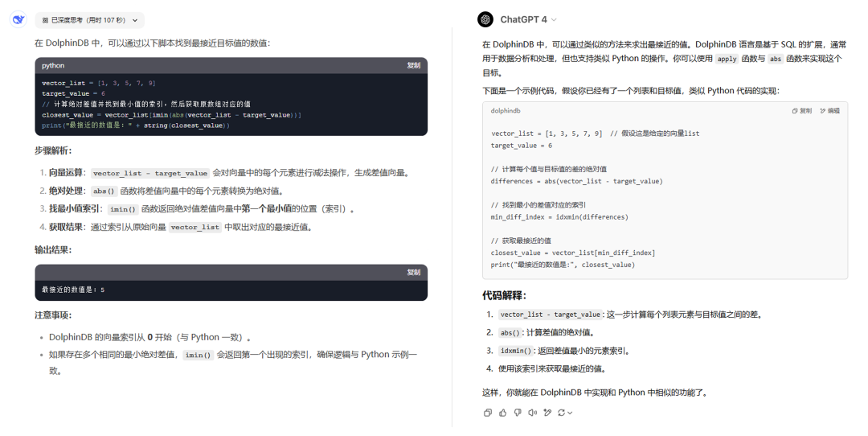Click the 'differences = abs(vector_list - target_value)' line
868x436 pixels.
(x=576, y=181)
